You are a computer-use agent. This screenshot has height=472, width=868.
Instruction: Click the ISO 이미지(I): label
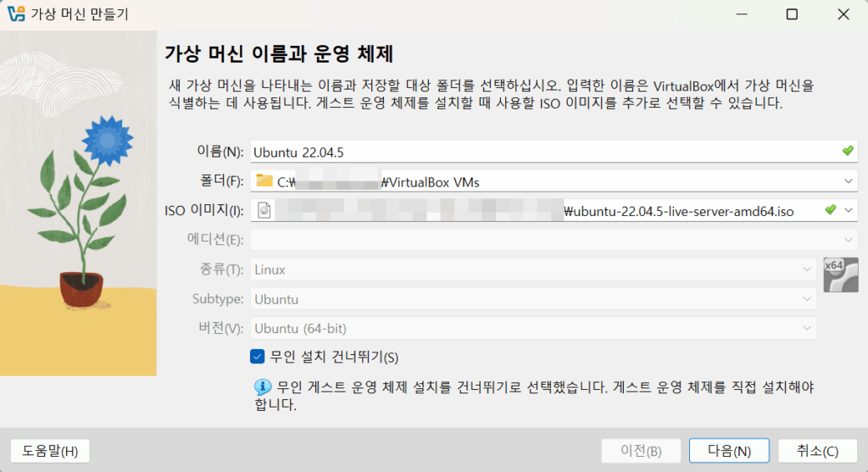point(203,210)
